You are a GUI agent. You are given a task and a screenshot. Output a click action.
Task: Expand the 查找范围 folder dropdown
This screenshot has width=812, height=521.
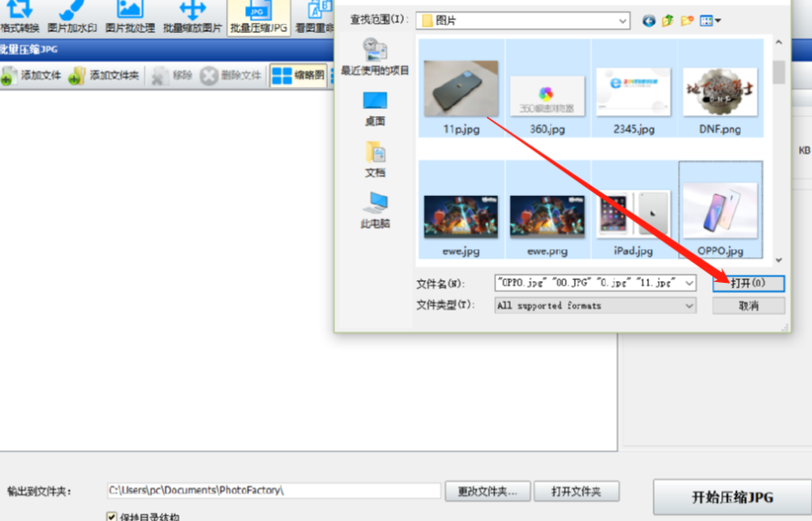(623, 21)
